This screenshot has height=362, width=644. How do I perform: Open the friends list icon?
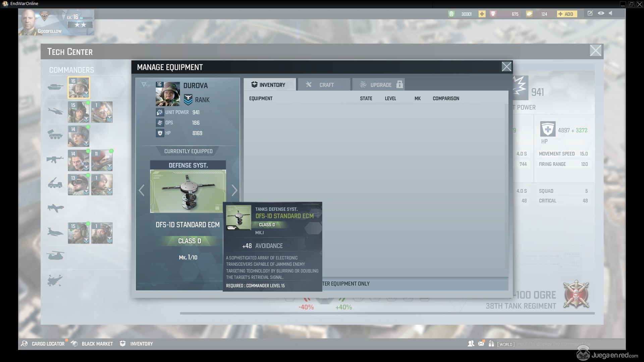tap(471, 344)
